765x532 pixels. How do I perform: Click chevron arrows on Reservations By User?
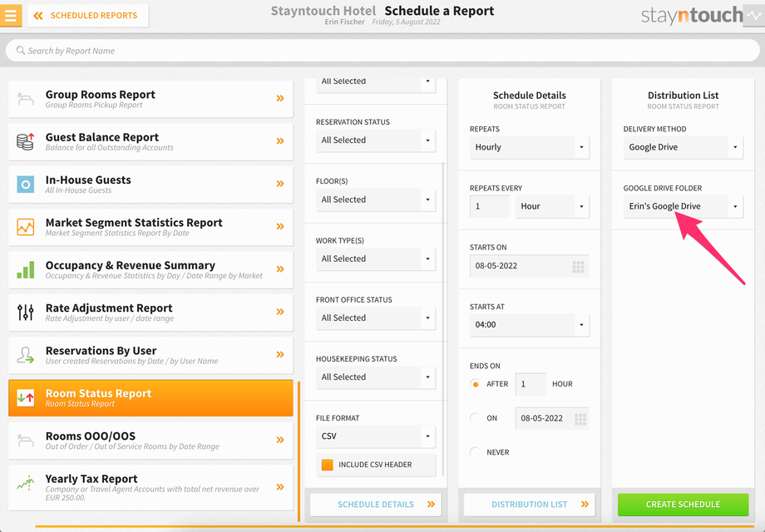280,354
